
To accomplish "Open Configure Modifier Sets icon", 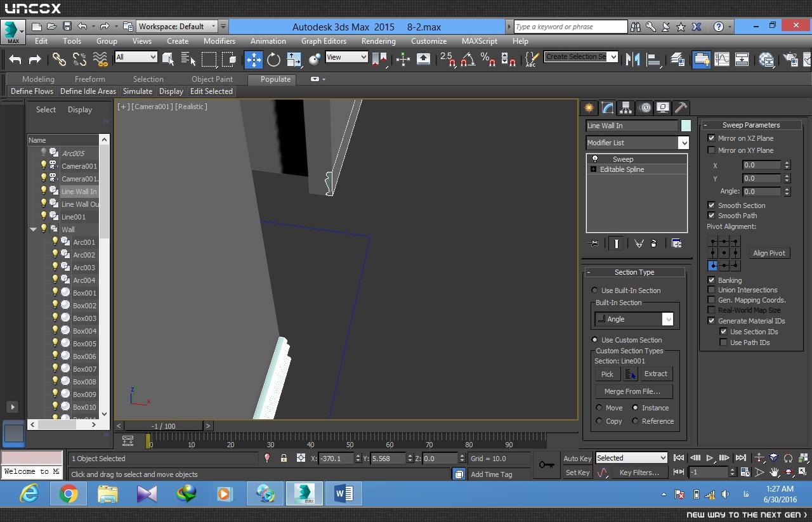I will [676, 244].
